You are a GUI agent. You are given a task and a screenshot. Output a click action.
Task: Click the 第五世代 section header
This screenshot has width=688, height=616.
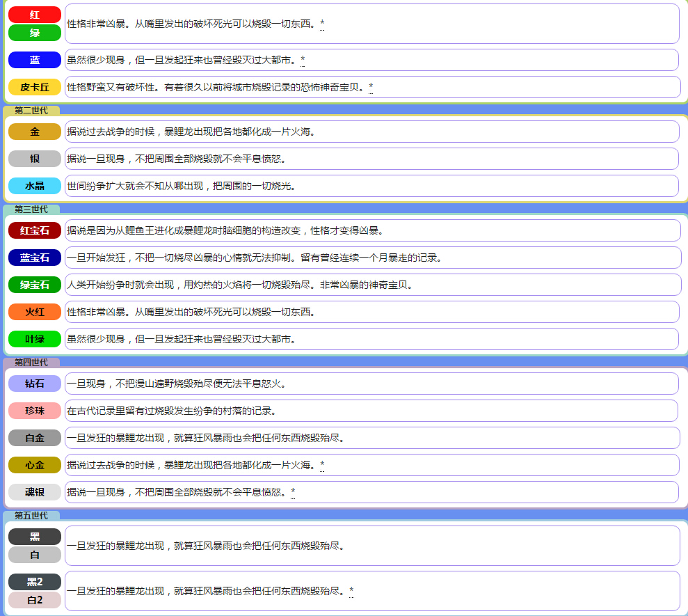pyautogui.click(x=31, y=516)
